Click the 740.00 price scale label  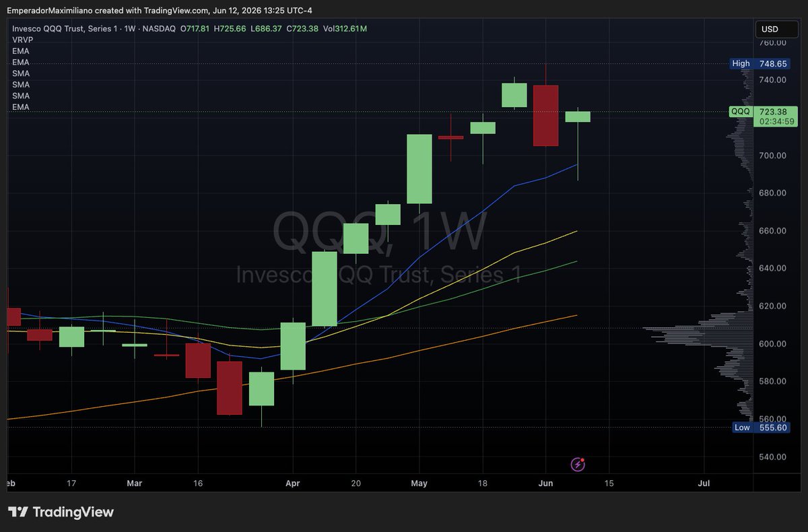[x=772, y=79]
